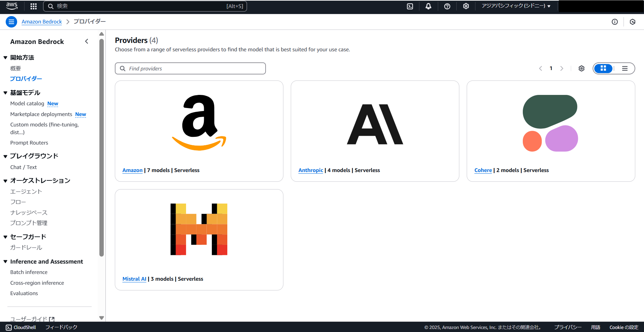The image size is (644, 332).
Task: Open ユーザーガイド in the sidebar
Action: (29, 319)
